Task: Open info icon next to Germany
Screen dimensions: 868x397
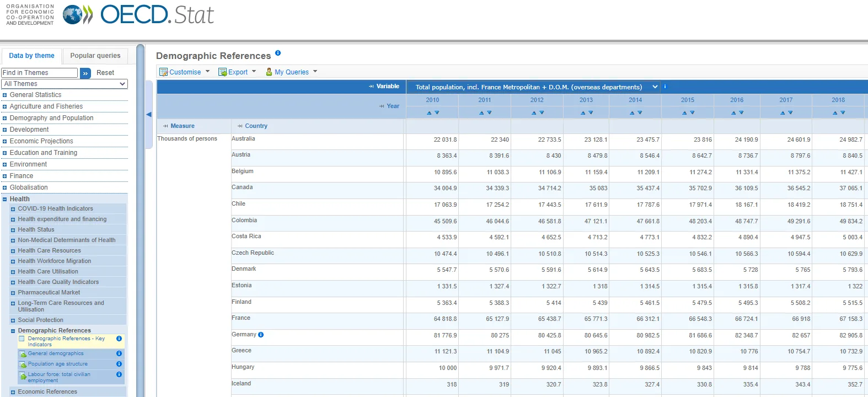Action: [x=261, y=335]
